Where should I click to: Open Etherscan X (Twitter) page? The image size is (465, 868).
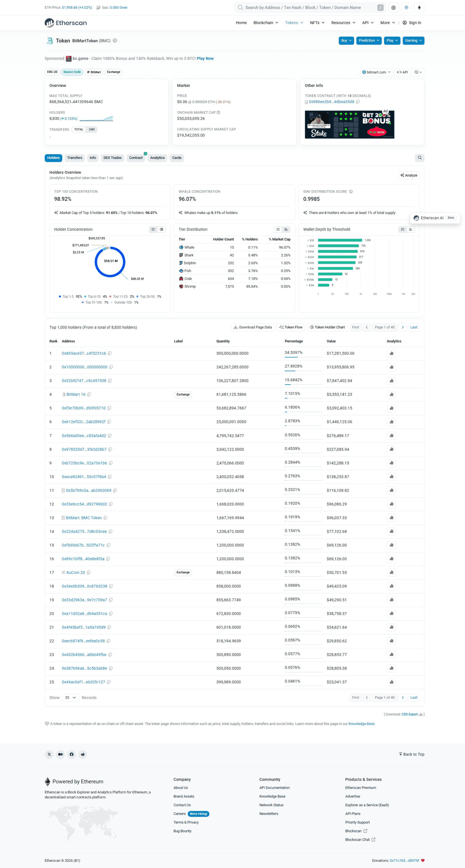coord(49,754)
